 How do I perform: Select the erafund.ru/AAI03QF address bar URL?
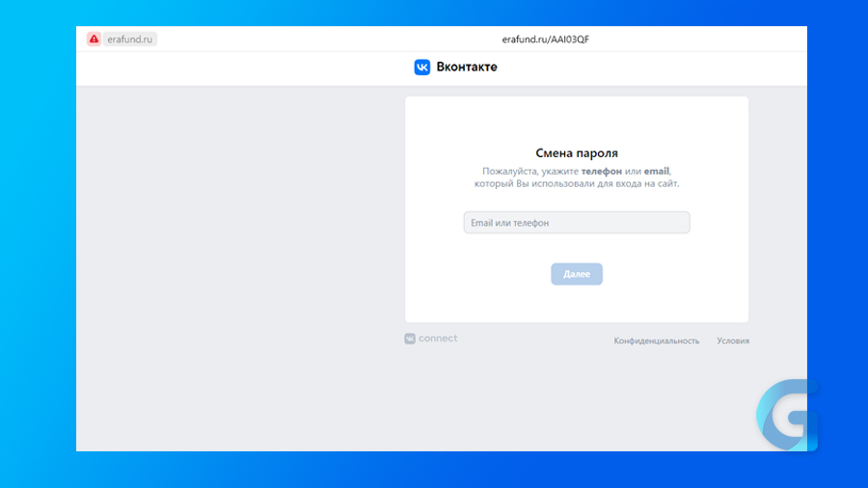(545, 40)
